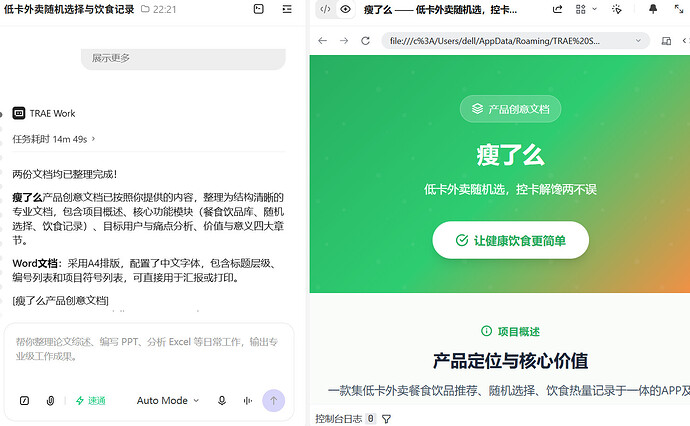Filter console logs with the funnel icon

click(386, 419)
